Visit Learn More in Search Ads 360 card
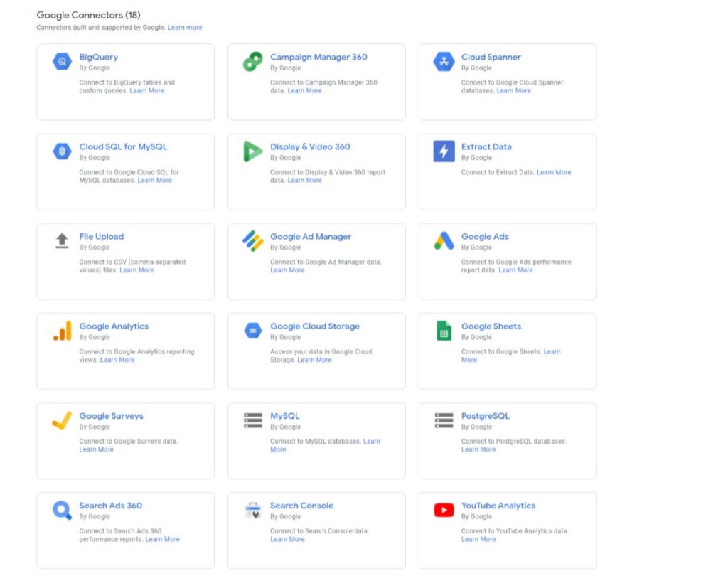The image size is (728, 576). pyautogui.click(x=163, y=539)
